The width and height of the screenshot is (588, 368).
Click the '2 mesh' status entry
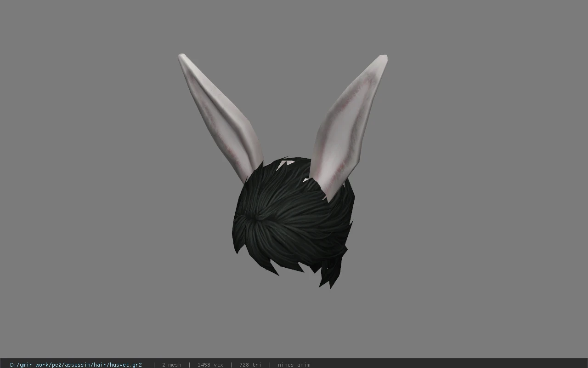point(171,365)
